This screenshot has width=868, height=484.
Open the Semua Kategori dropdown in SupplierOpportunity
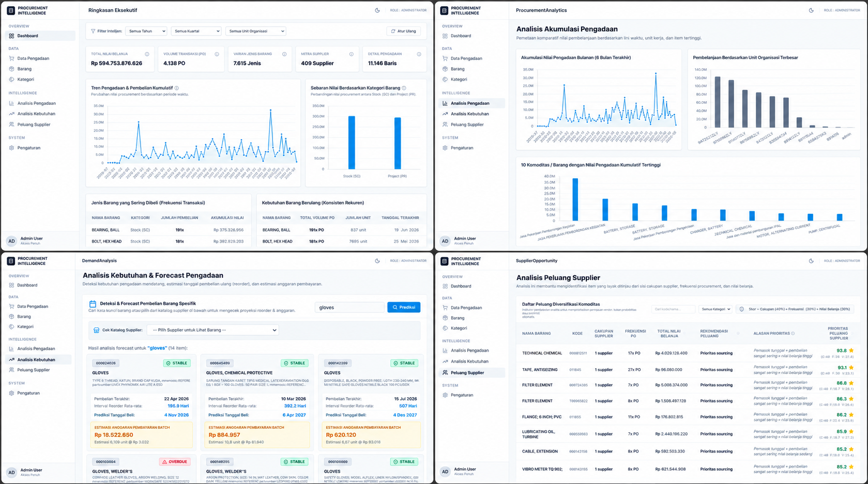click(716, 309)
